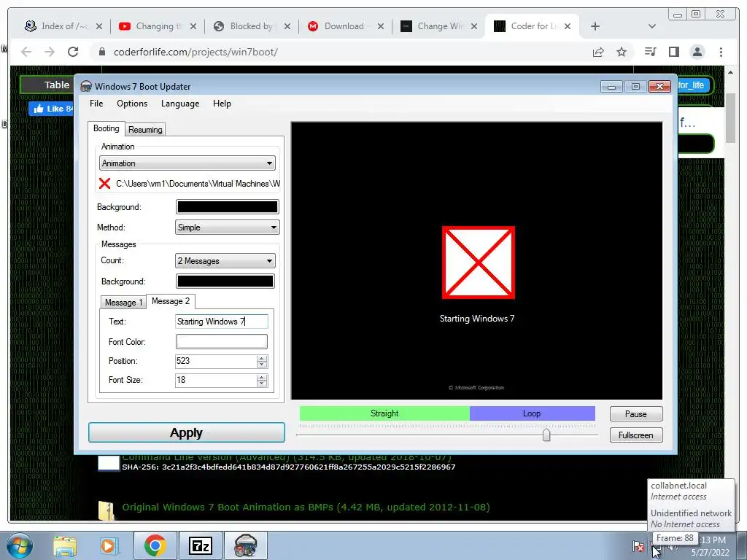Close the 'Blocked by' tab
This screenshot has width=747, height=560.
pyautogui.click(x=287, y=26)
